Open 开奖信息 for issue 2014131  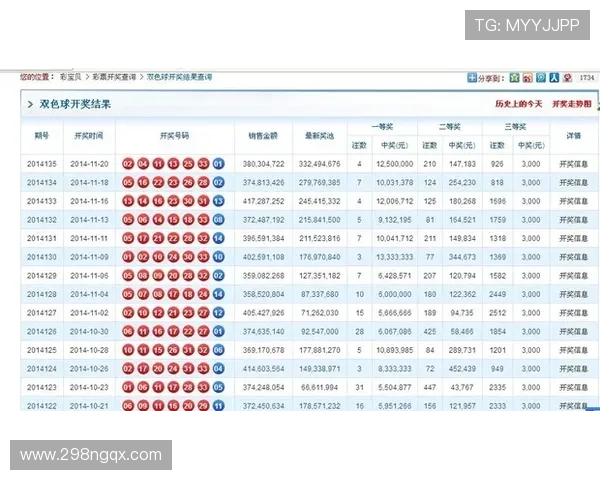(573, 238)
